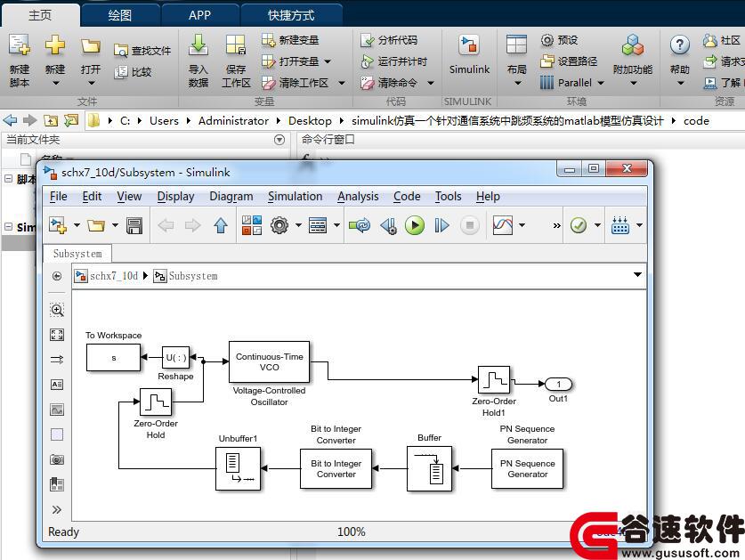Click the Stop simulation button
The width and height of the screenshot is (745, 560).
point(469,225)
